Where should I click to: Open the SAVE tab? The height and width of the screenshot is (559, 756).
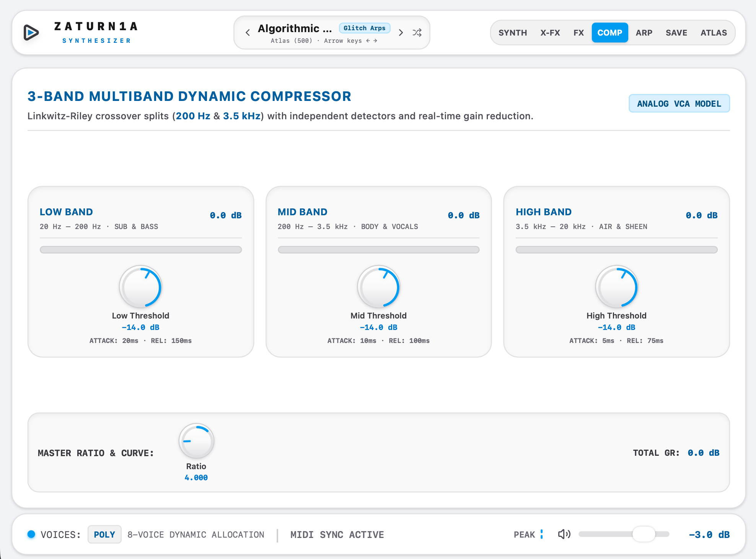(676, 33)
